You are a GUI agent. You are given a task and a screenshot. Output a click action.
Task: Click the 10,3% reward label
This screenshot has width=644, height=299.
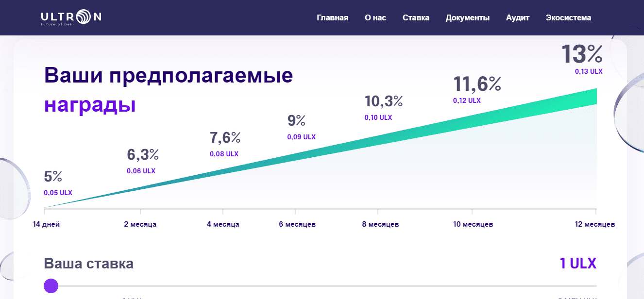pyautogui.click(x=384, y=102)
